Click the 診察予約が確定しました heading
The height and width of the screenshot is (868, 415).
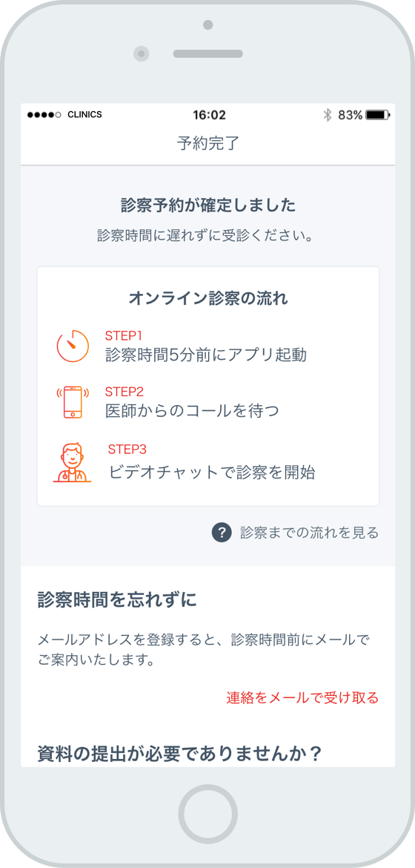[208, 206]
